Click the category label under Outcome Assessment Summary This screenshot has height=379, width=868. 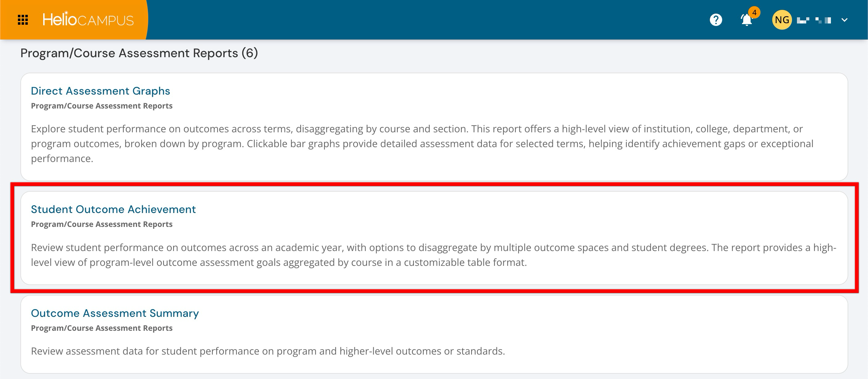102,328
